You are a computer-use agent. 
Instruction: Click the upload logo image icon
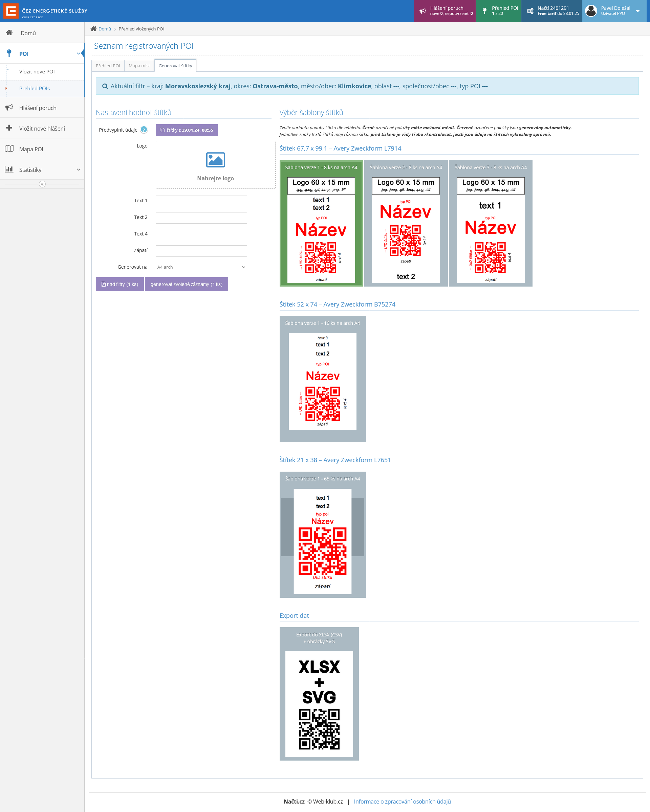(215, 160)
